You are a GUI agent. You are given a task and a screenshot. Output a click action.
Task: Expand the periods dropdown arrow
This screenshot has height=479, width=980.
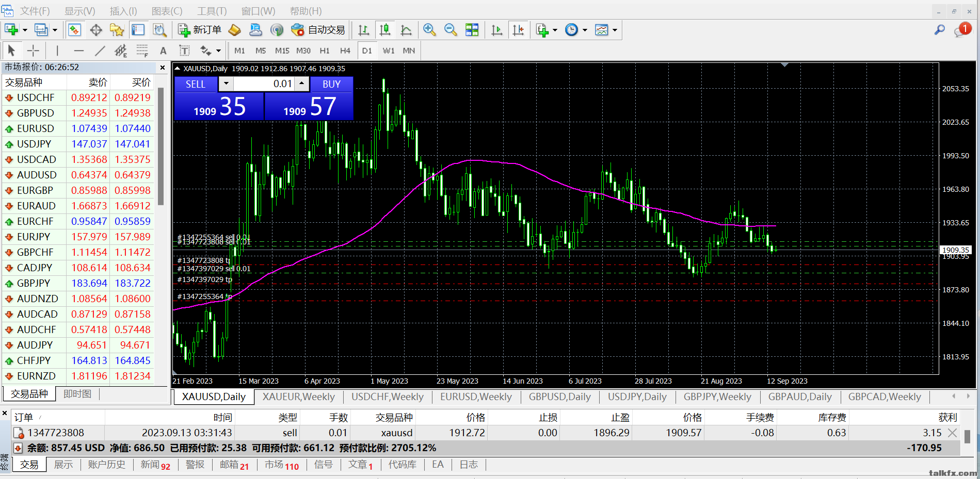pos(585,30)
